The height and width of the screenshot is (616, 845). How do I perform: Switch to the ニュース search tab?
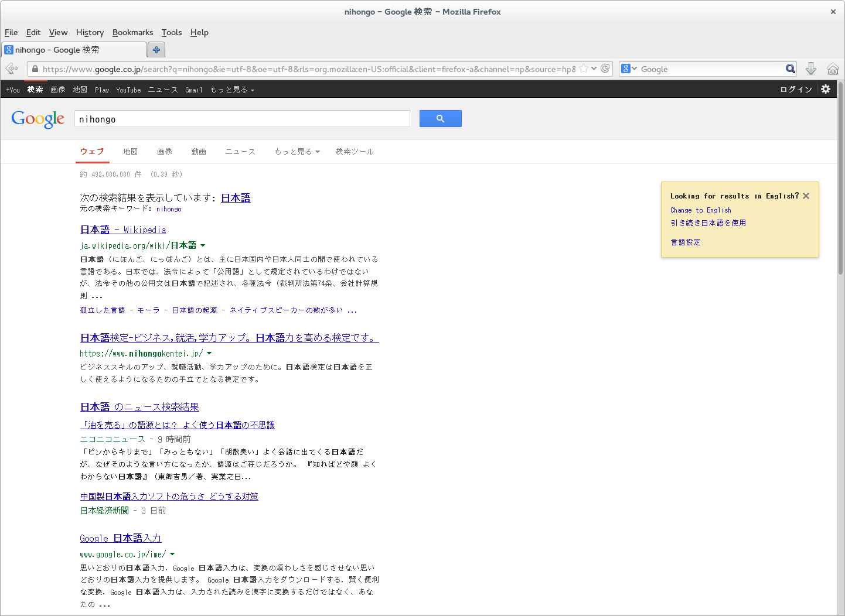(240, 152)
